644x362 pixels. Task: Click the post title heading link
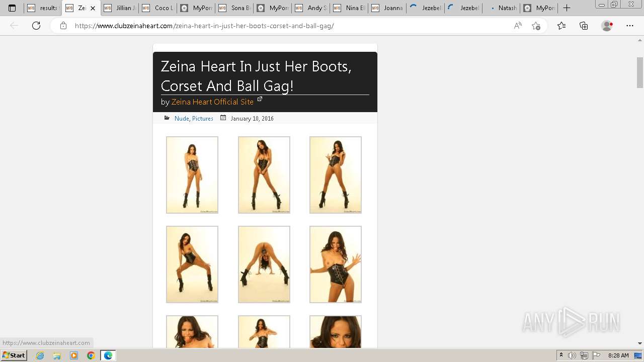click(x=256, y=76)
